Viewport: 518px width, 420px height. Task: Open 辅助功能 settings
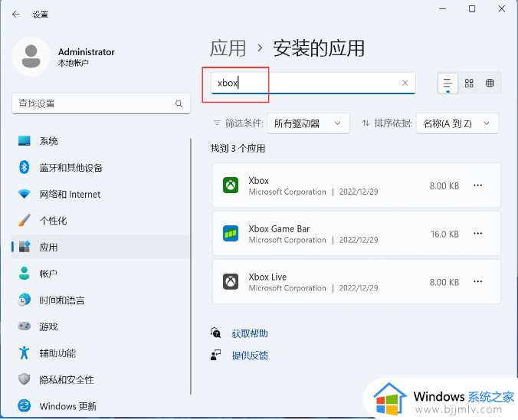pos(100,353)
